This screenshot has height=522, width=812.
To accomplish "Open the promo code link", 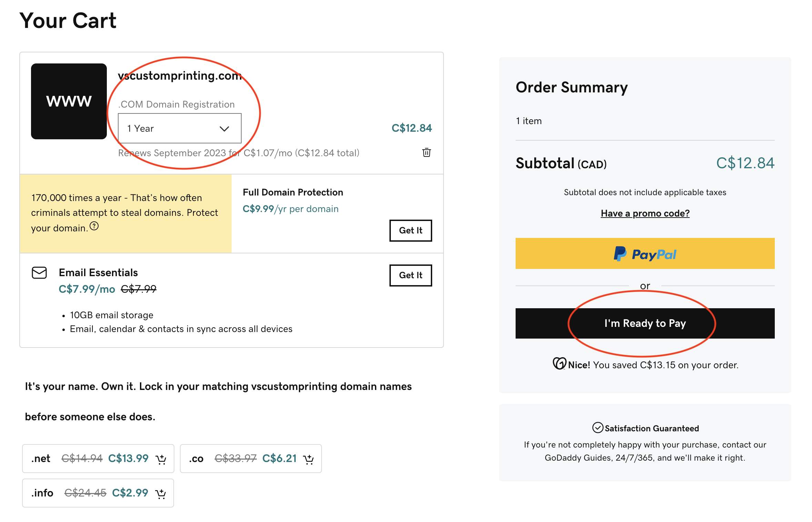I will click(x=645, y=213).
